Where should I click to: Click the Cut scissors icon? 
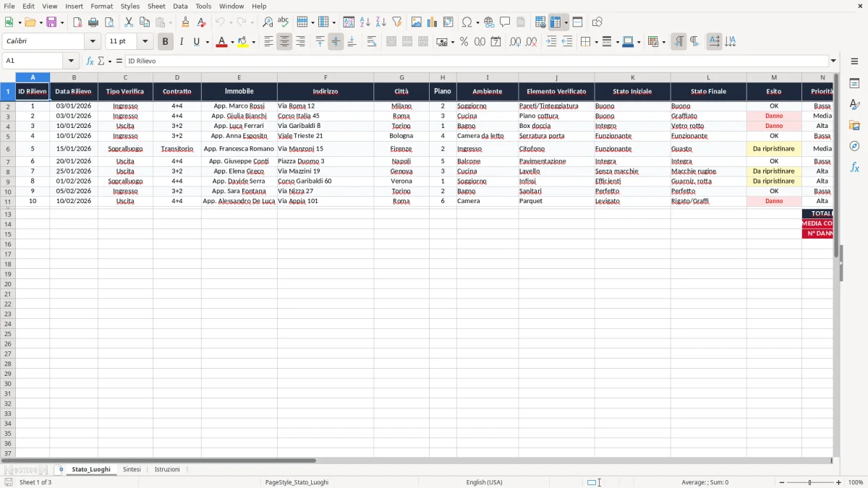pyautogui.click(x=129, y=22)
